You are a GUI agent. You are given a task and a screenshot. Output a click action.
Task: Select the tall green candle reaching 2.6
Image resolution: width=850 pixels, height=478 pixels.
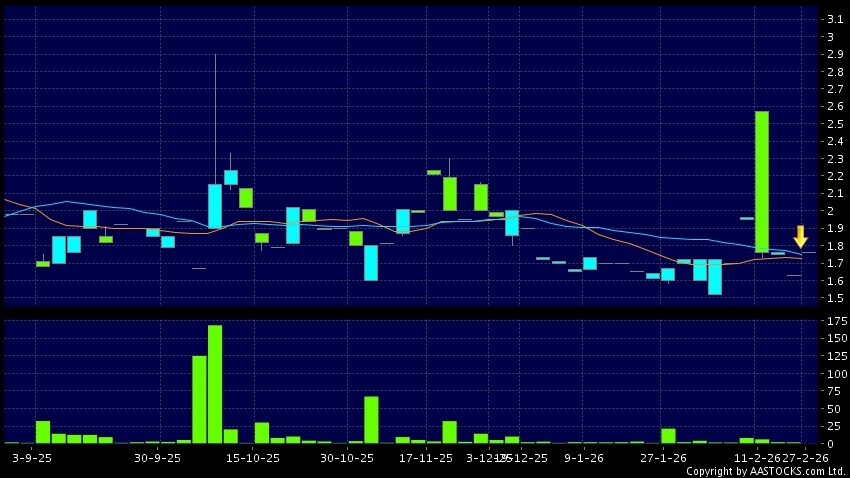pyautogui.click(x=762, y=181)
